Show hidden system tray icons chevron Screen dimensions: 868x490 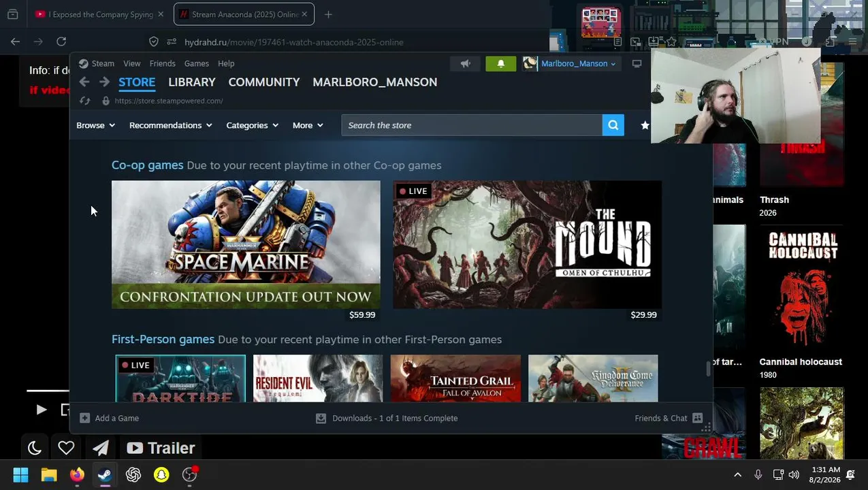[737, 474]
